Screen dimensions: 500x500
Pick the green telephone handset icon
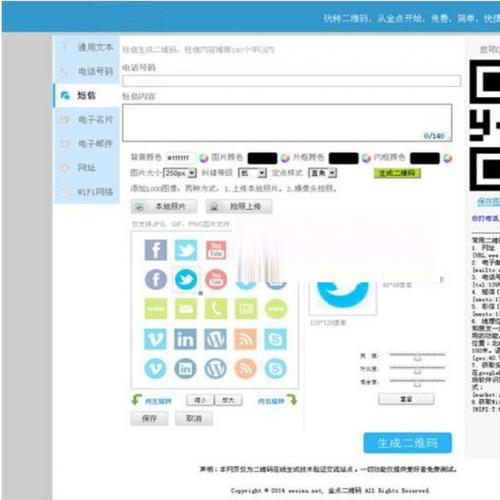click(x=216, y=309)
